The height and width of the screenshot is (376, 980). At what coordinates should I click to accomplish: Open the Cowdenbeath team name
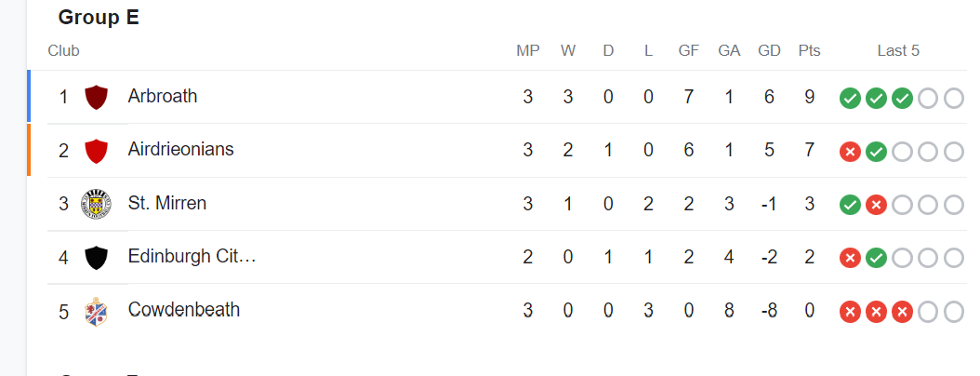[x=184, y=309]
